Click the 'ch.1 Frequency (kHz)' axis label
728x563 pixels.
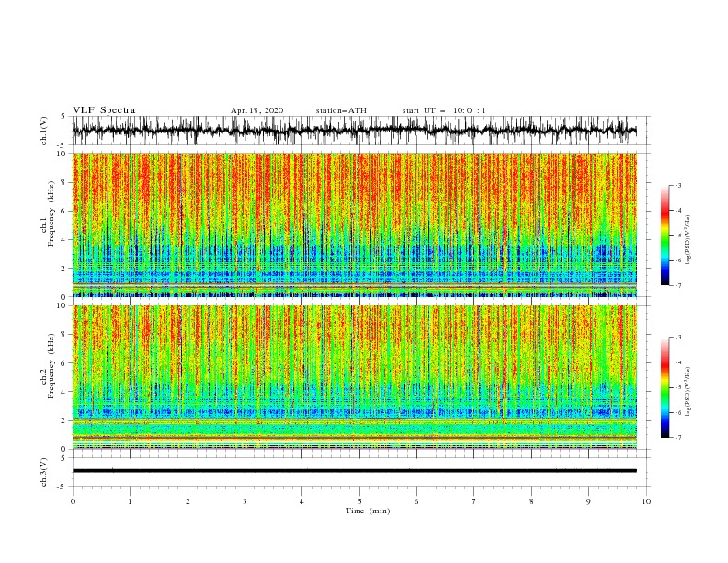click(48, 213)
